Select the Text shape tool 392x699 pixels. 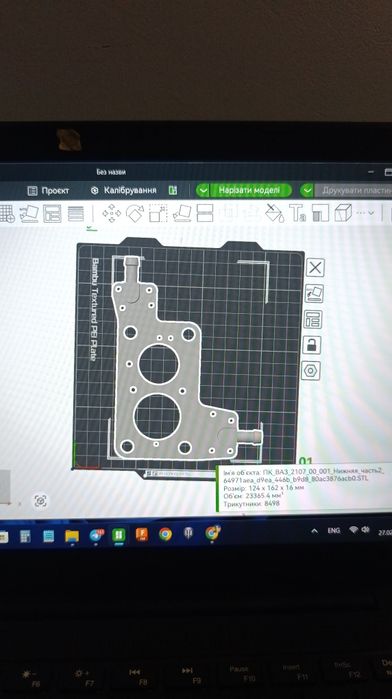297,213
